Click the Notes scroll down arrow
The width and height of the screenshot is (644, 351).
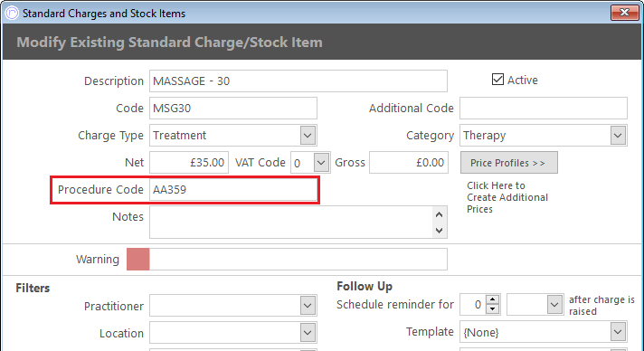pyautogui.click(x=439, y=230)
